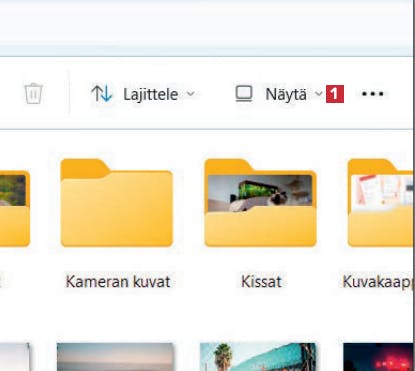The width and height of the screenshot is (415, 371).
Task: Select the hazy horizon photo thumbnail
Action: (115, 357)
